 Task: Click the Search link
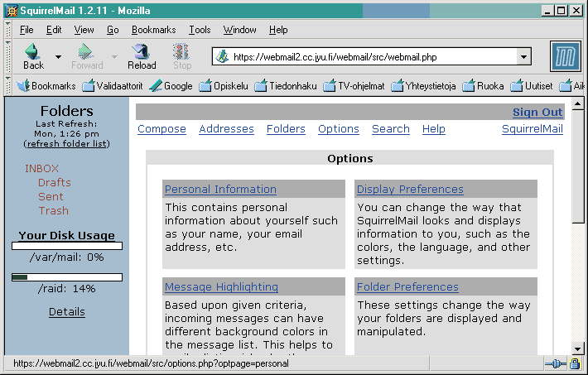tap(391, 128)
